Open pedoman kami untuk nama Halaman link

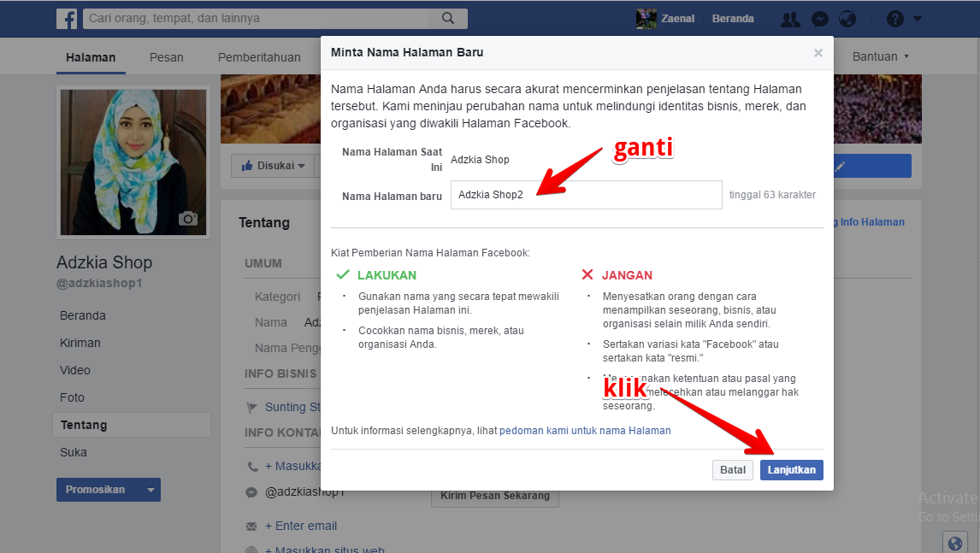click(585, 431)
